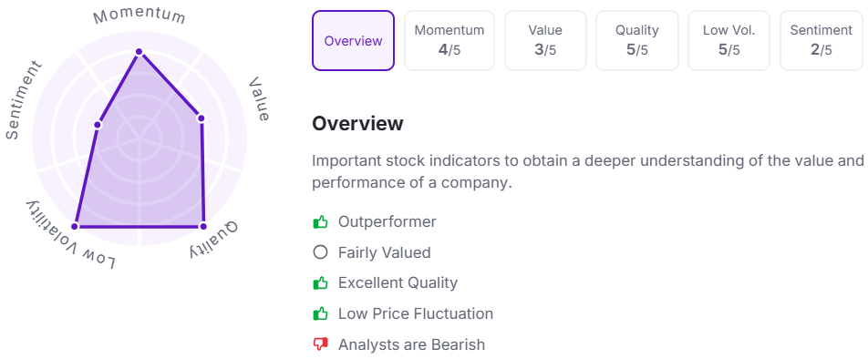This screenshot has height=359, width=868.
Task: Click the Analysts are Bearish text
Action: pyautogui.click(x=411, y=345)
